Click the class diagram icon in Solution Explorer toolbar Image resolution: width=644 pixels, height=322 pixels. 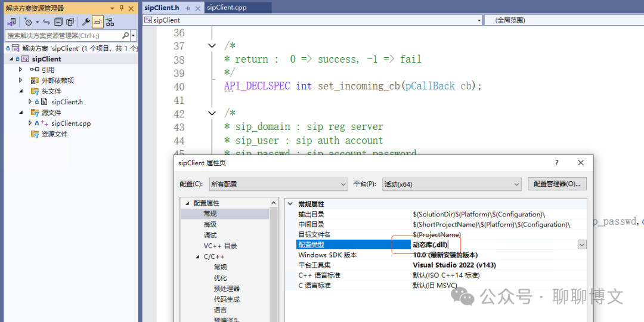(x=109, y=22)
